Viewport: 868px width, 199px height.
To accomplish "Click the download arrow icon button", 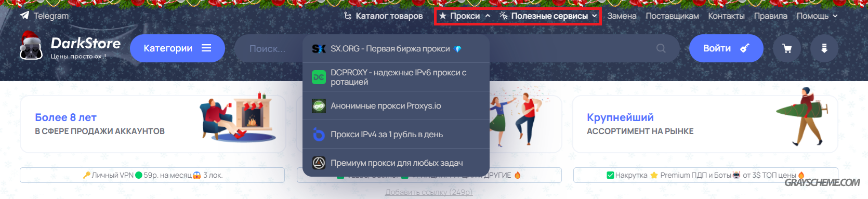I will coord(824,48).
